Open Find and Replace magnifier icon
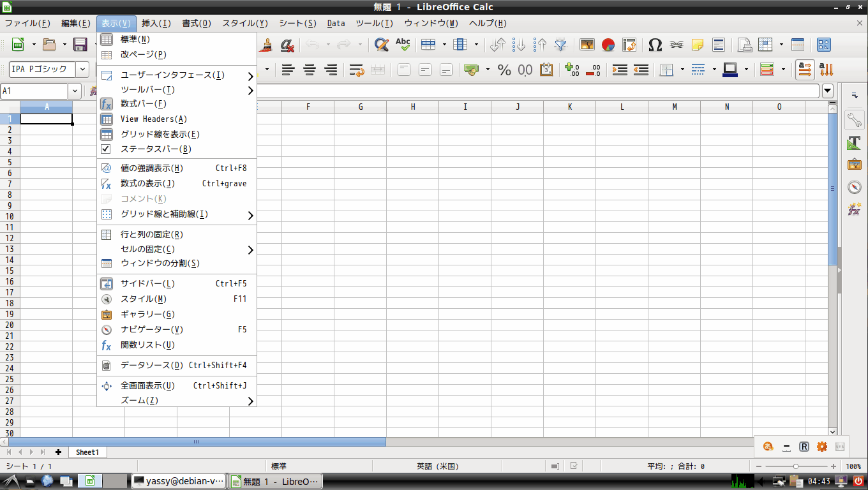Screen dimensions: 868x490 (382, 45)
